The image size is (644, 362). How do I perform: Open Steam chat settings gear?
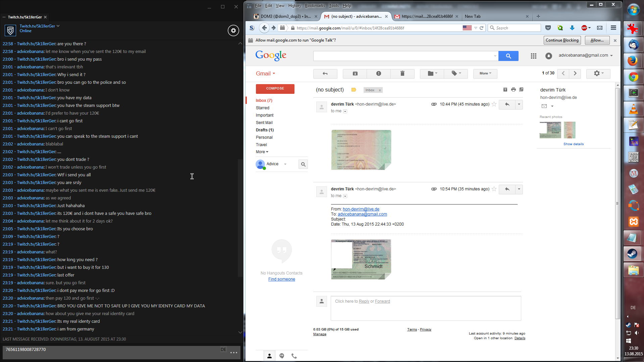[233, 31]
